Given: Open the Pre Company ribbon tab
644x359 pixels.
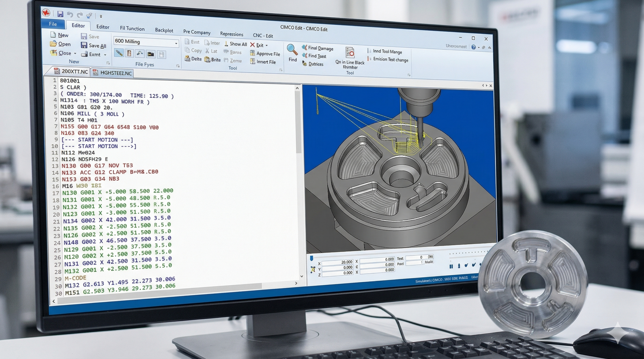Looking at the screenshot, I should [x=197, y=32].
